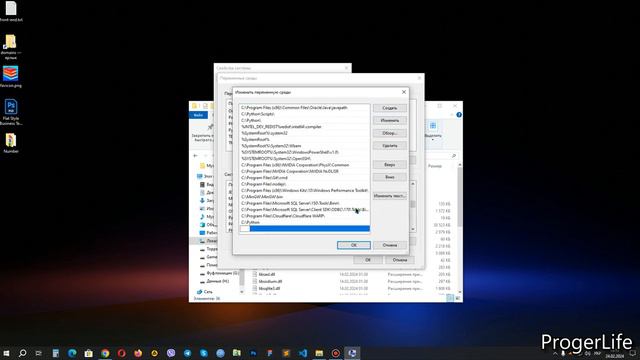Open the Данные (H:) drive in Explorer
This screenshot has height=360, width=640.
[214, 281]
